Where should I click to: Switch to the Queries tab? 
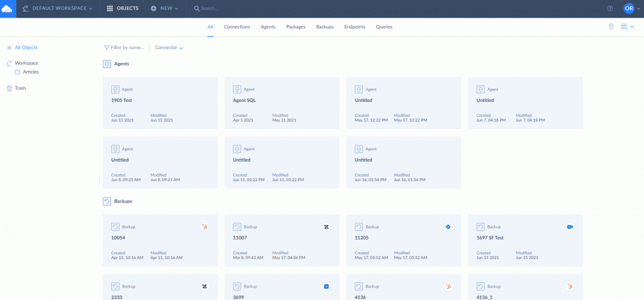(x=384, y=27)
